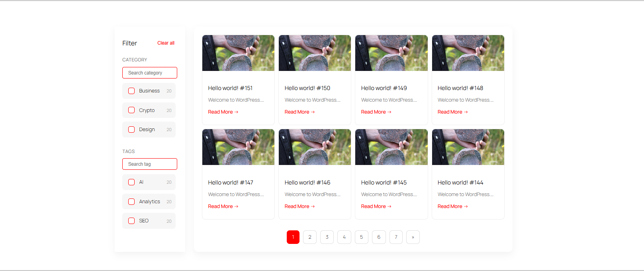Open the Hello world! #150 post title
This screenshot has height=271, width=644.
pyautogui.click(x=307, y=88)
